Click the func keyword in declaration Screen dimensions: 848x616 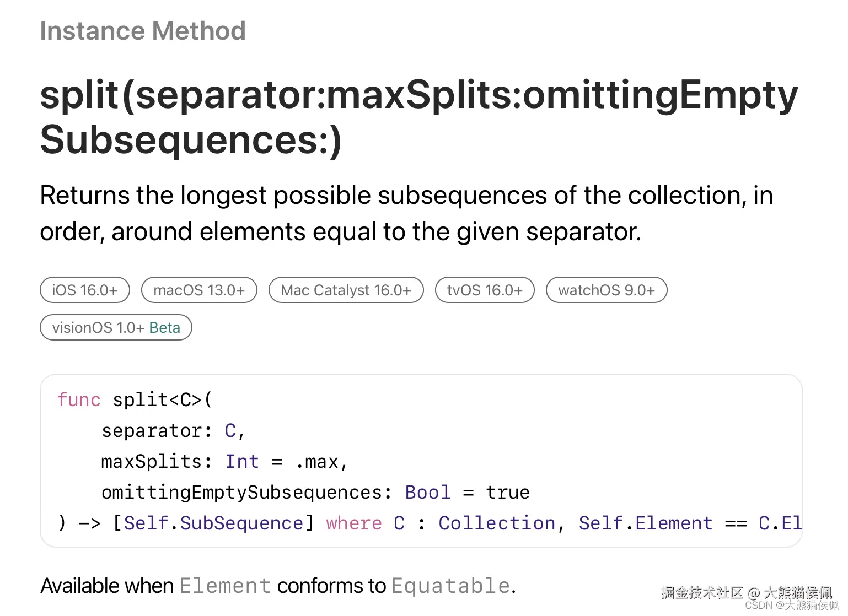coord(79,400)
